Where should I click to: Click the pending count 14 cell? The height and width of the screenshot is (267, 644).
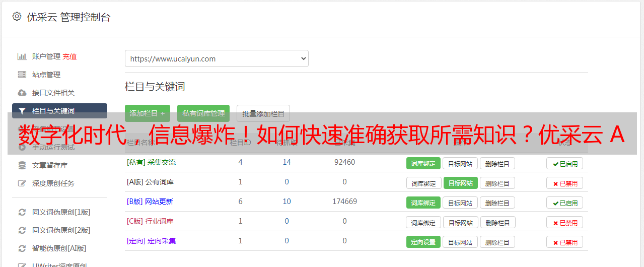[x=287, y=162]
